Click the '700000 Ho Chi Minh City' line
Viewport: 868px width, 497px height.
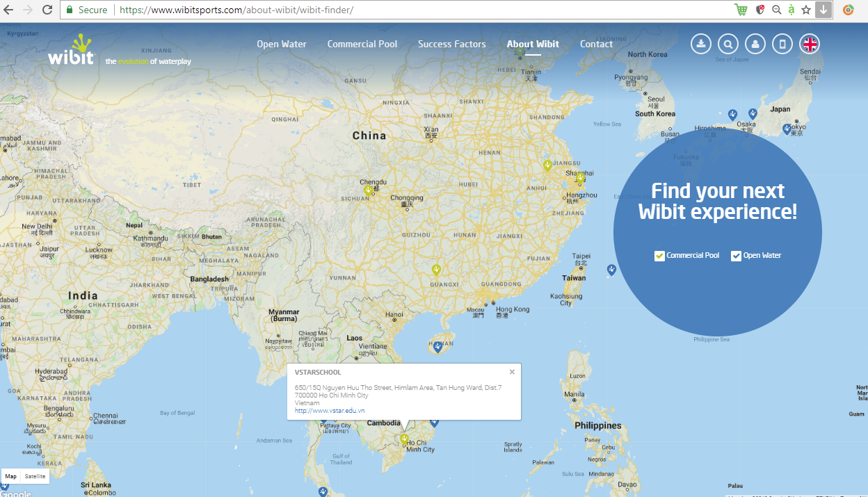click(x=332, y=395)
